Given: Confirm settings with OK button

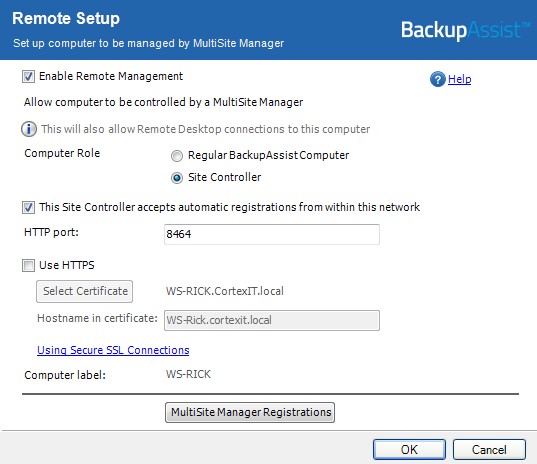Looking at the screenshot, I should pos(409,450).
